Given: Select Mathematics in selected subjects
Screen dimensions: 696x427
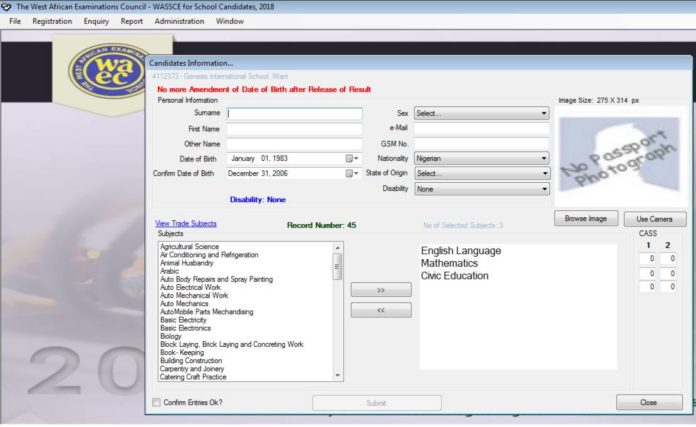Looking at the screenshot, I should pyautogui.click(x=449, y=263).
